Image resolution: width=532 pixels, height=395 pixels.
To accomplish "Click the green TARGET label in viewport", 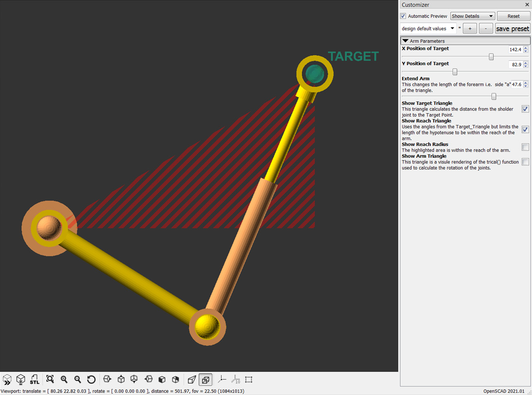I will tap(353, 56).
